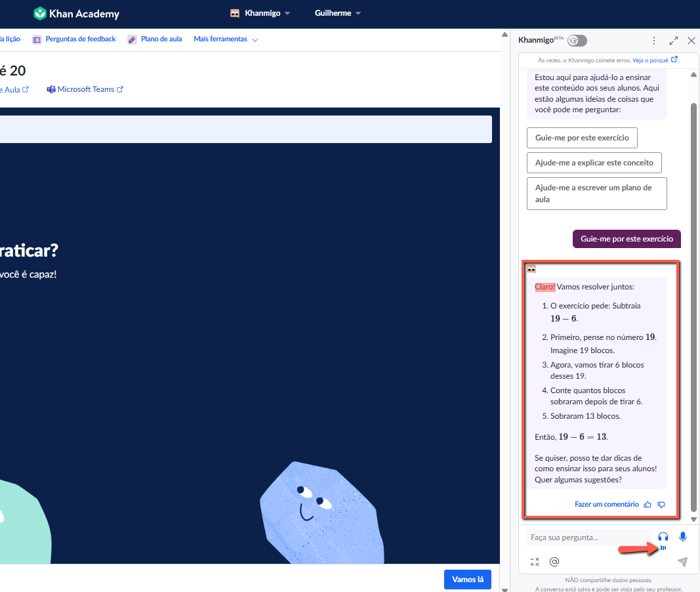Viewport: 700px width, 592px height.
Task: Focus the 'Faça sua pergunta' input field
Action: click(x=588, y=538)
